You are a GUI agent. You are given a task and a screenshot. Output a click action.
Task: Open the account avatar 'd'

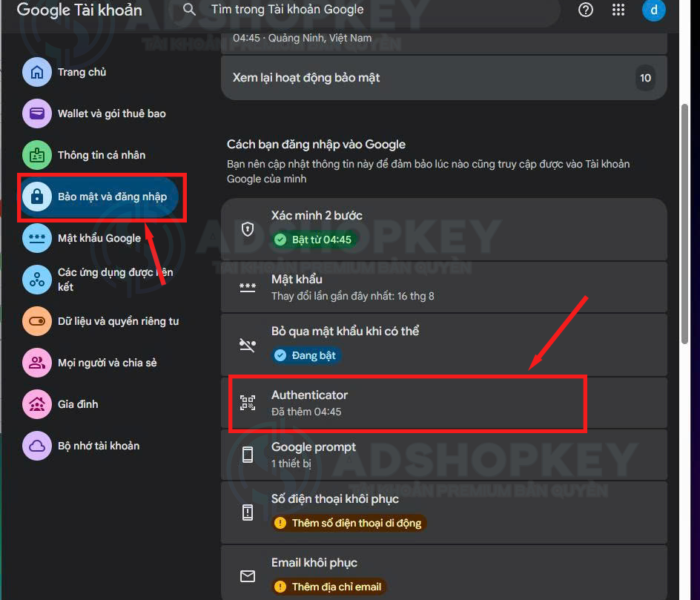pyautogui.click(x=653, y=10)
